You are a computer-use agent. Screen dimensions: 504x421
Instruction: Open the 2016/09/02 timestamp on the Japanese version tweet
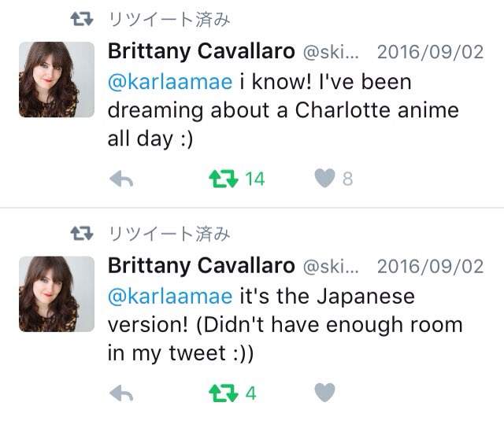coord(430,266)
